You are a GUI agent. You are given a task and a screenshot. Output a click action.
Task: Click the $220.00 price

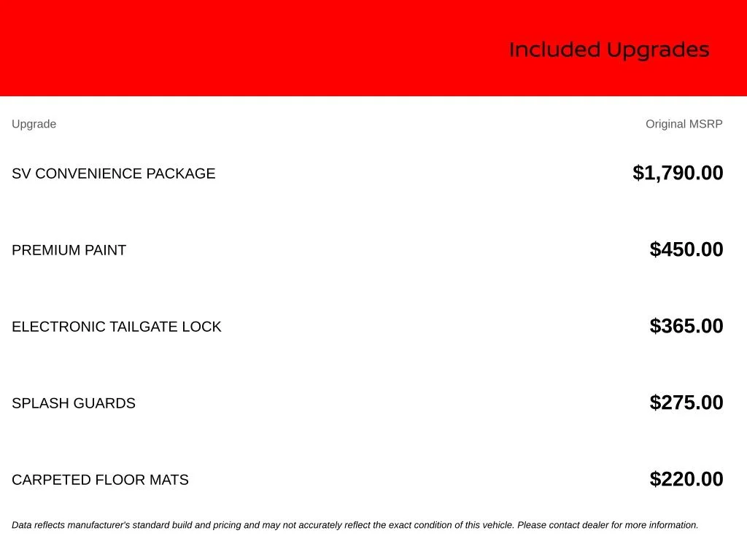(x=686, y=480)
